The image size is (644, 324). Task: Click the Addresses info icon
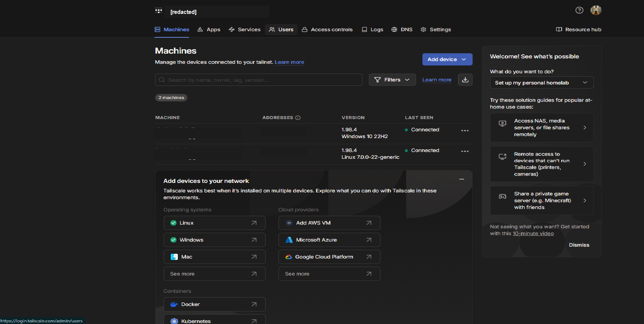[298, 118]
